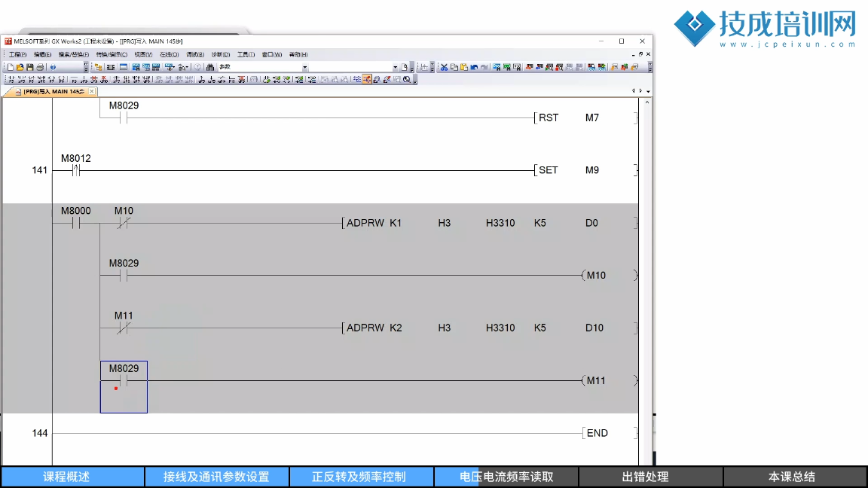Image resolution: width=868 pixels, height=488 pixels.
Task: Open the 转换/编译(C) menu
Action: pyautogui.click(x=112, y=55)
